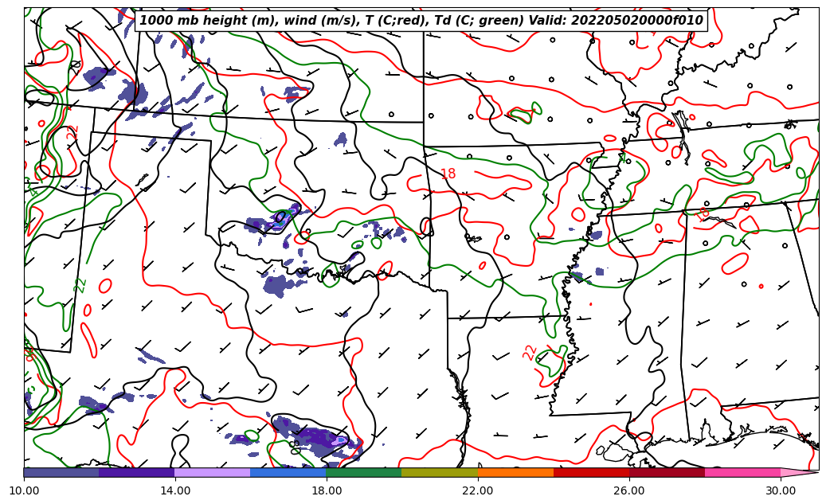The image size is (826, 504).
Task: Click red 22 contour label in Louisiana
Action: pos(530,353)
